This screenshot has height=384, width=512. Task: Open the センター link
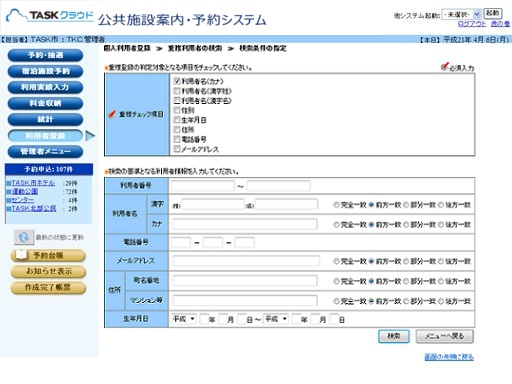coord(23,200)
